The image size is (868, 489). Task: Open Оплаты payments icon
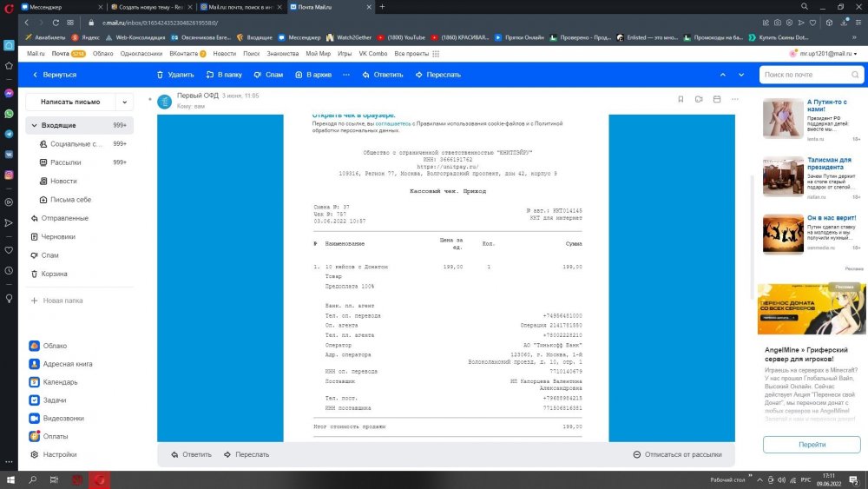pyautogui.click(x=35, y=436)
